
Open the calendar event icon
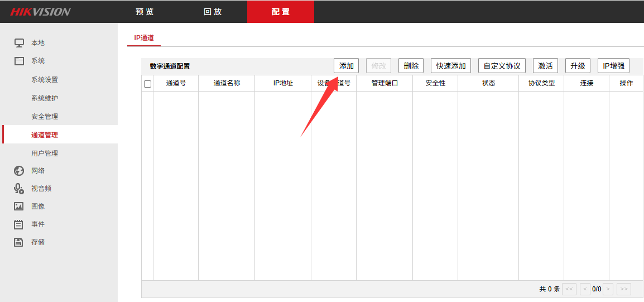coord(19,224)
